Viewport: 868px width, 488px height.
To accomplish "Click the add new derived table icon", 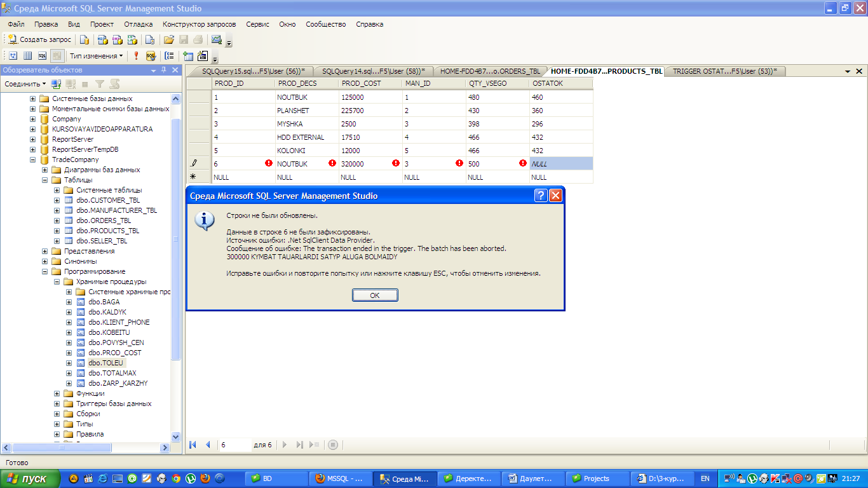I will pos(203,56).
